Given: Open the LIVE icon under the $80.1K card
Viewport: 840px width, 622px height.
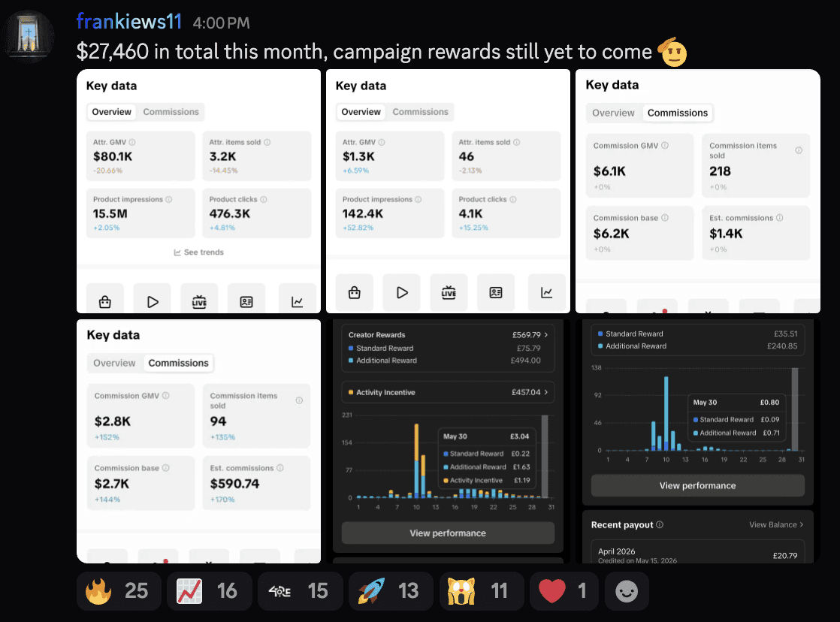Looking at the screenshot, I should point(199,302).
